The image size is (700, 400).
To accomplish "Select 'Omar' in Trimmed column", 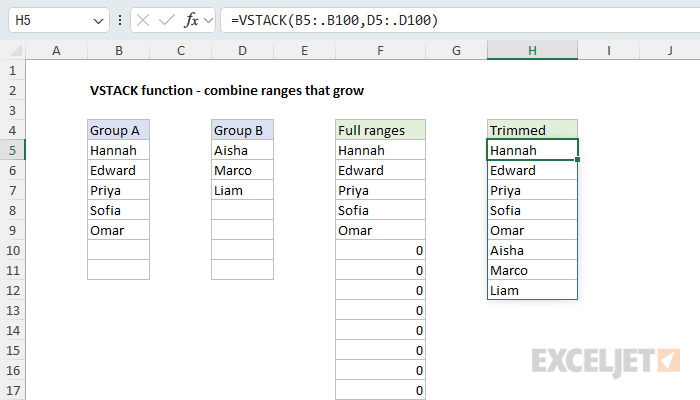I will click(x=532, y=230).
